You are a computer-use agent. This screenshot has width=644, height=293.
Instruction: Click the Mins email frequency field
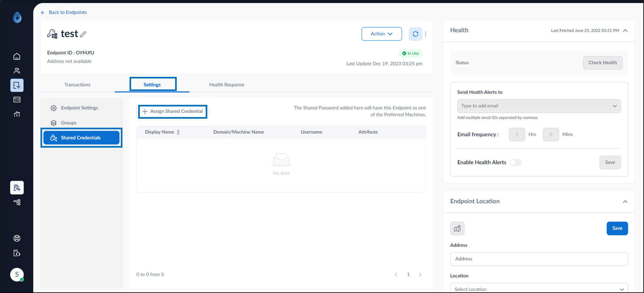pos(550,134)
